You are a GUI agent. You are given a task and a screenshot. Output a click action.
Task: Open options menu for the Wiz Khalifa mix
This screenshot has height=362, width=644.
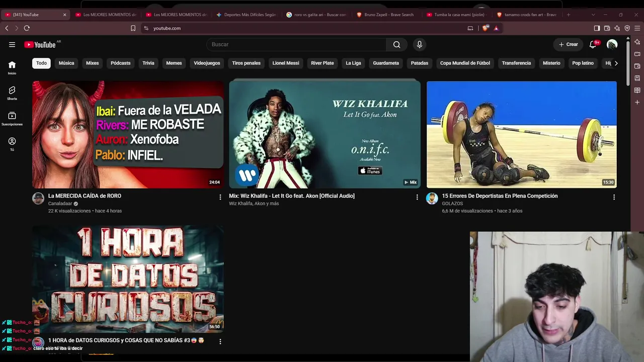(417, 197)
